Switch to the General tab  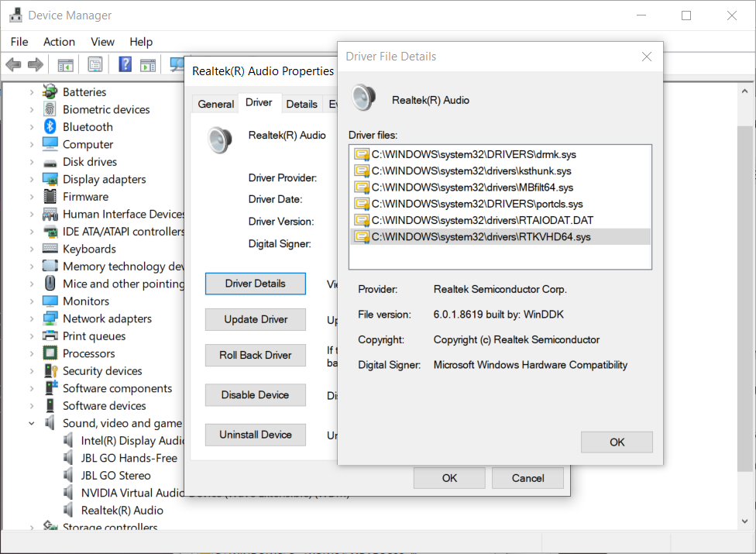click(x=215, y=104)
